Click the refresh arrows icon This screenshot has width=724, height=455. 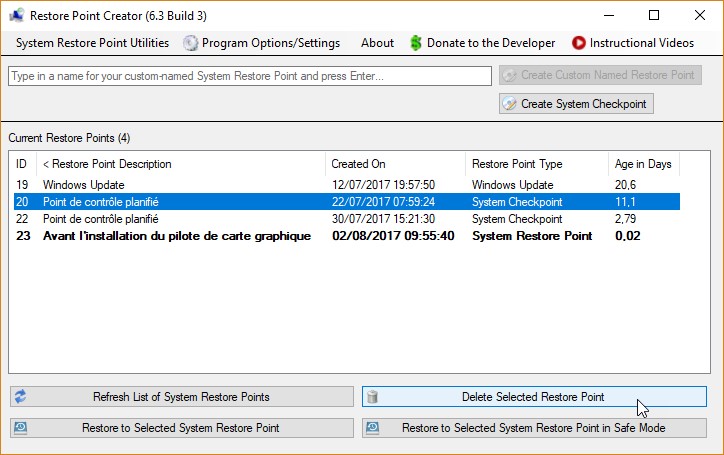coord(20,397)
